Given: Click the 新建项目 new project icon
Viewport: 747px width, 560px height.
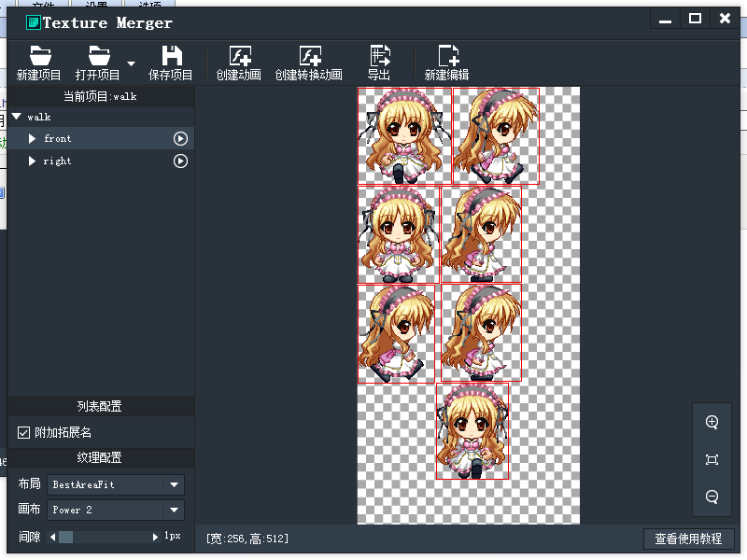Looking at the screenshot, I should (39, 63).
